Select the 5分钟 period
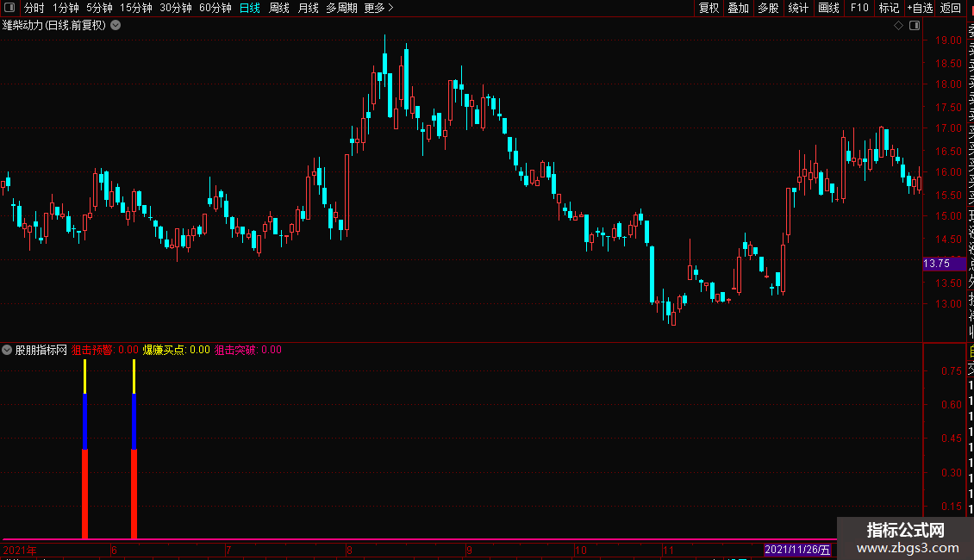The width and height of the screenshot is (974, 560). pos(99,8)
